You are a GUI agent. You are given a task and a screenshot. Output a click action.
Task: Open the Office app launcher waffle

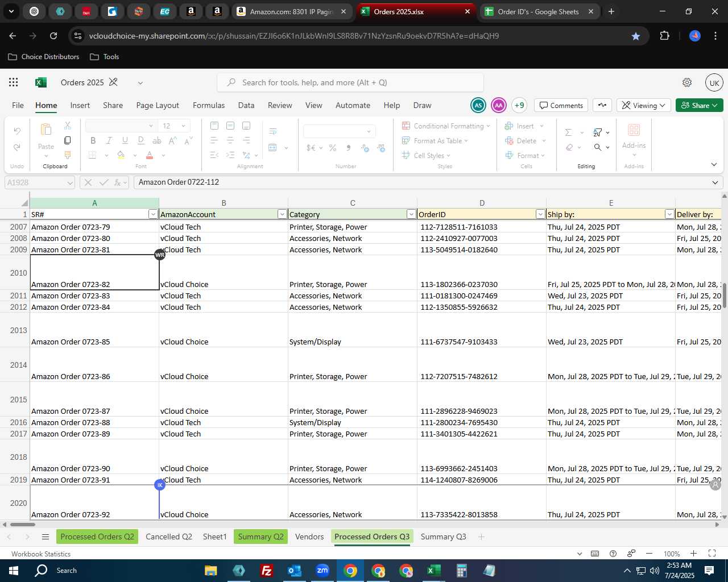14,82
